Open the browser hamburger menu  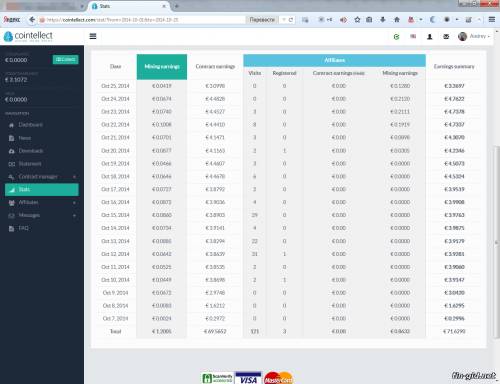pos(492,20)
